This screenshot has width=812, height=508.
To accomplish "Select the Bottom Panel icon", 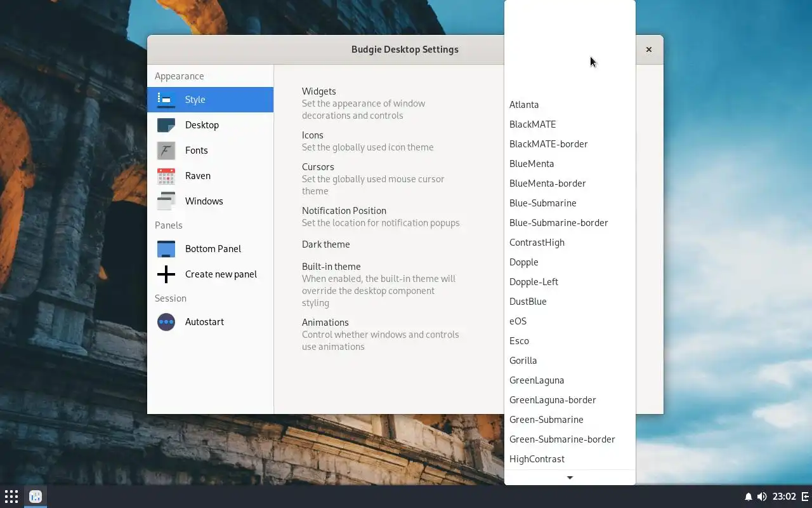I will [166, 249].
